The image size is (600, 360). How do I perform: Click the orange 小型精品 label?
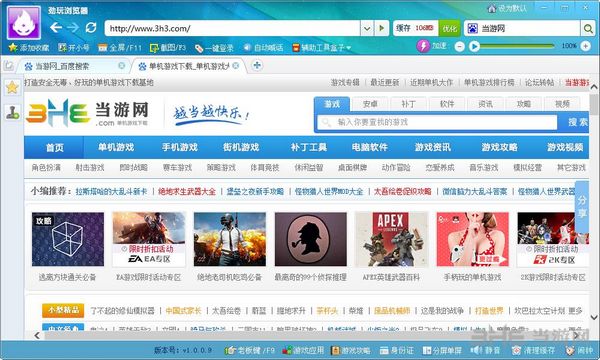click(63, 310)
